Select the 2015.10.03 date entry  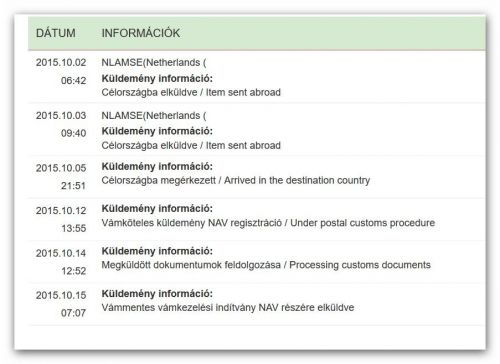[61, 115]
